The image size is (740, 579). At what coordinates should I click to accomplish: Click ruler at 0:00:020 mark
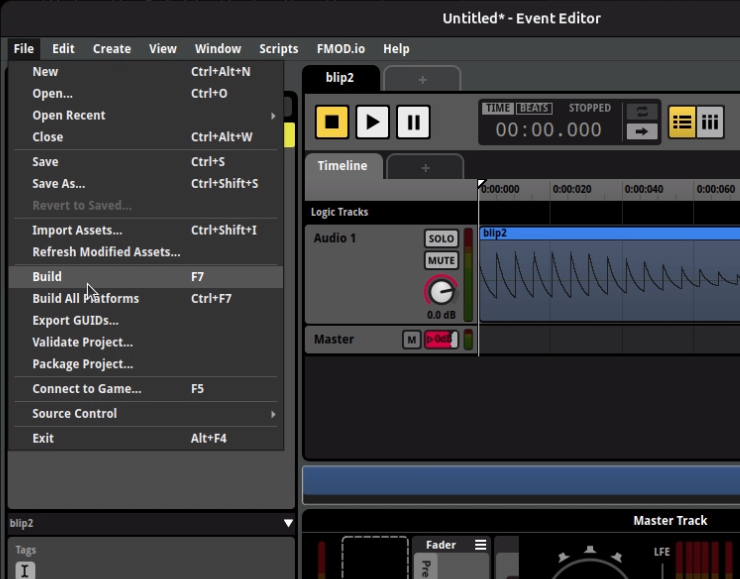572,189
